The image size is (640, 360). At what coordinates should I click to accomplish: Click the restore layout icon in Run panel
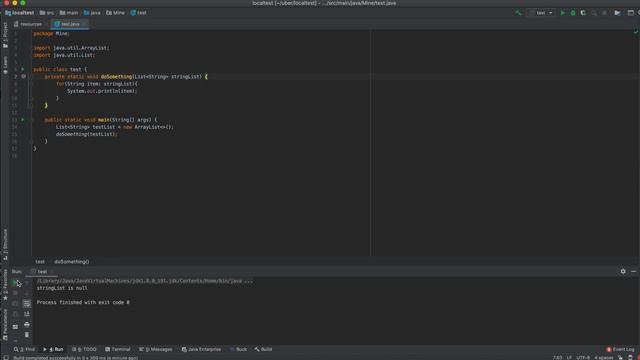15,327
